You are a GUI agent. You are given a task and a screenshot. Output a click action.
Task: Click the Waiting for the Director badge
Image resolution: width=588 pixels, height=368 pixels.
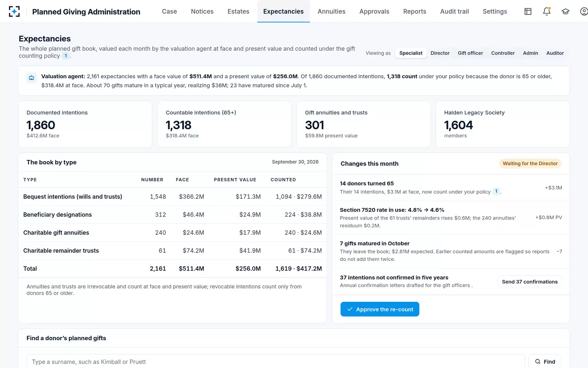[530, 164]
